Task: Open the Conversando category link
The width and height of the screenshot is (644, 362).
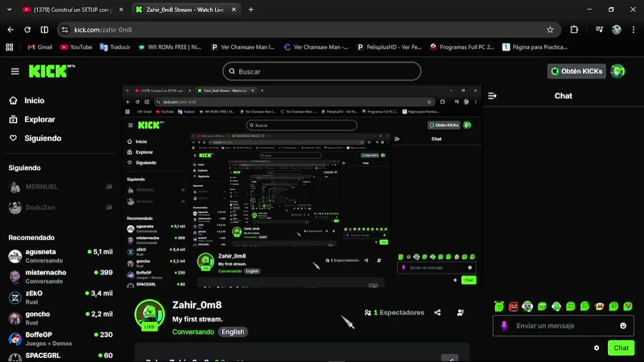Action: tap(193, 332)
